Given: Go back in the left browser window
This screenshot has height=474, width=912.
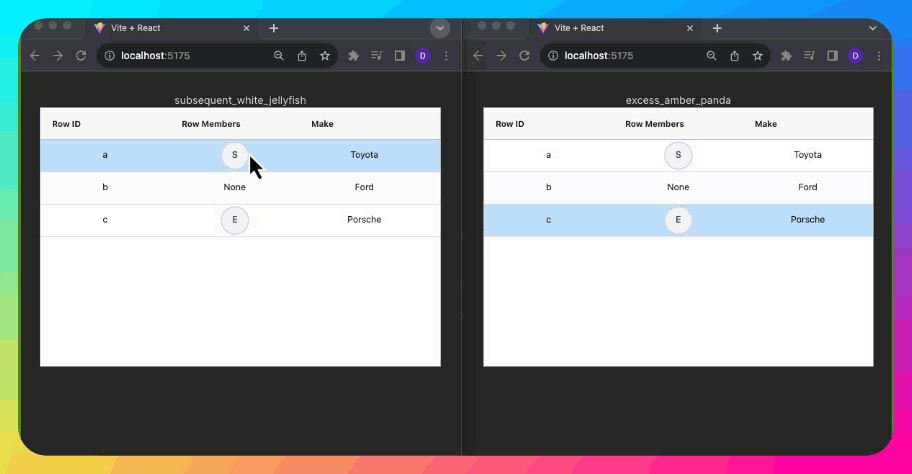Looking at the screenshot, I should click(35, 56).
